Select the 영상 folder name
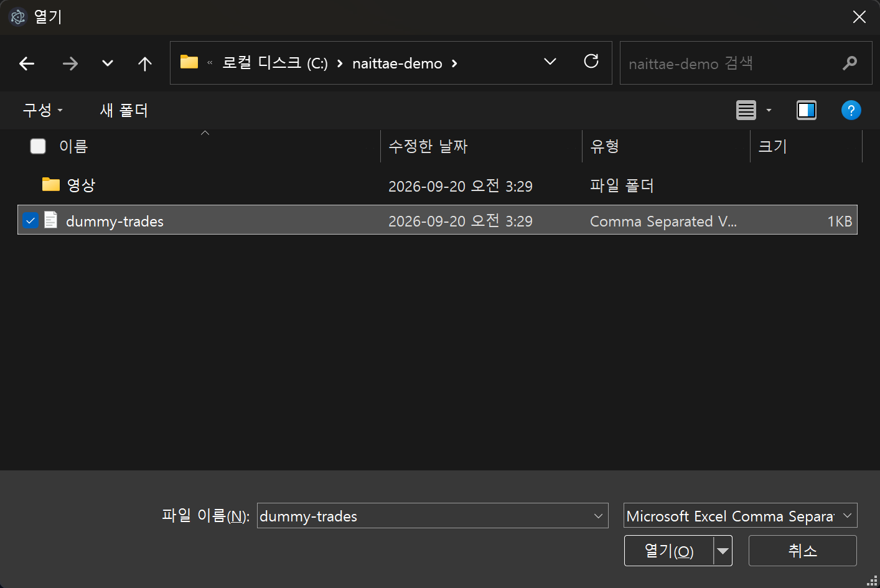The width and height of the screenshot is (880, 588). point(81,185)
